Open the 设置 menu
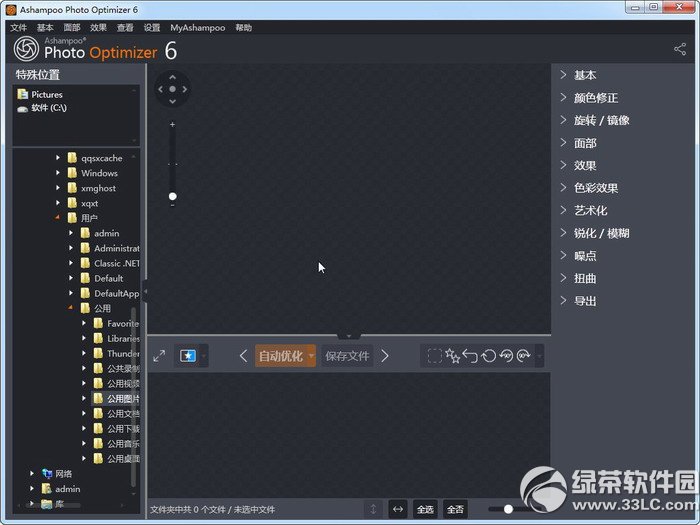This screenshot has height=525, width=700. pos(152,28)
